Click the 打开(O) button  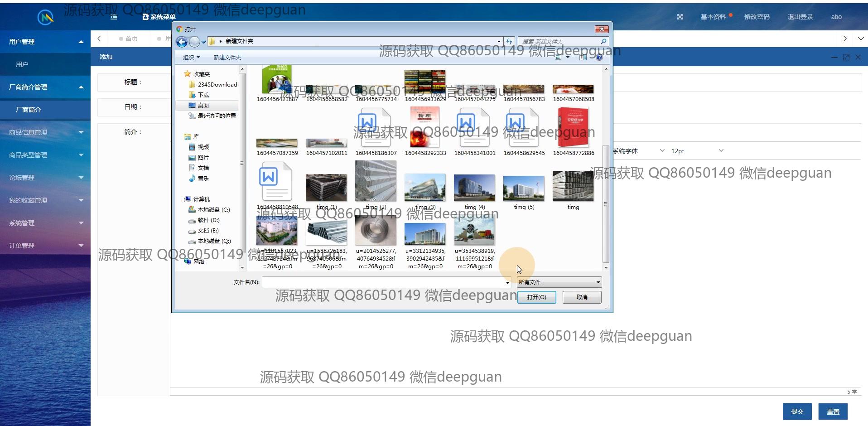[536, 297]
